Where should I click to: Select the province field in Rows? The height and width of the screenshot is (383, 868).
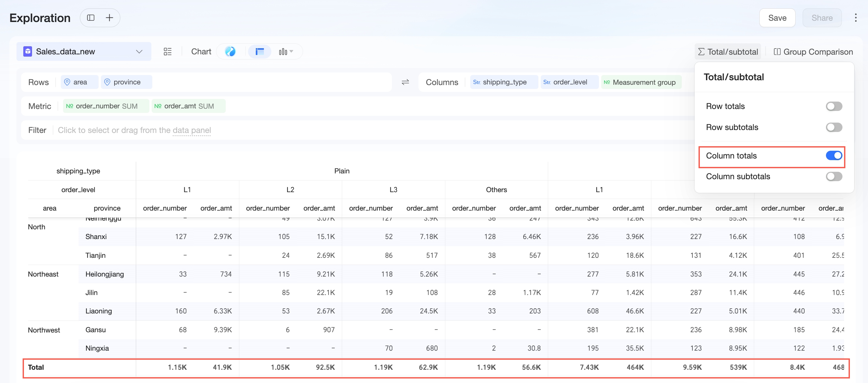126,82
